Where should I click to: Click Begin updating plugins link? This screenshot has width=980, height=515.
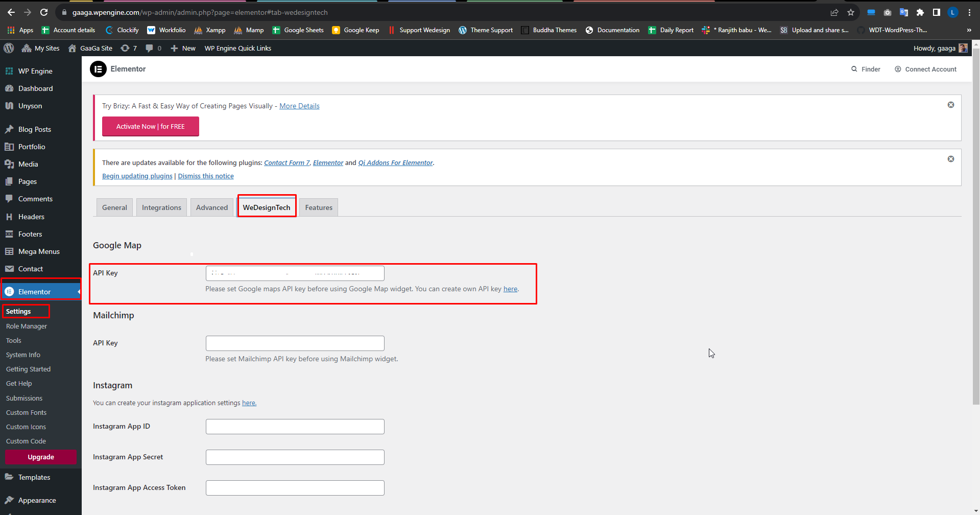pyautogui.click(x=137, y=176)
